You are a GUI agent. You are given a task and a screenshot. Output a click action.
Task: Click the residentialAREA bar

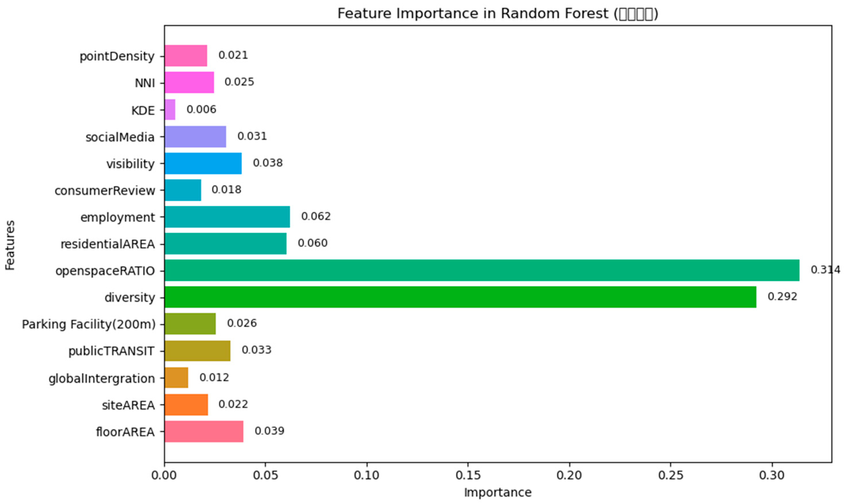point(225,243)
